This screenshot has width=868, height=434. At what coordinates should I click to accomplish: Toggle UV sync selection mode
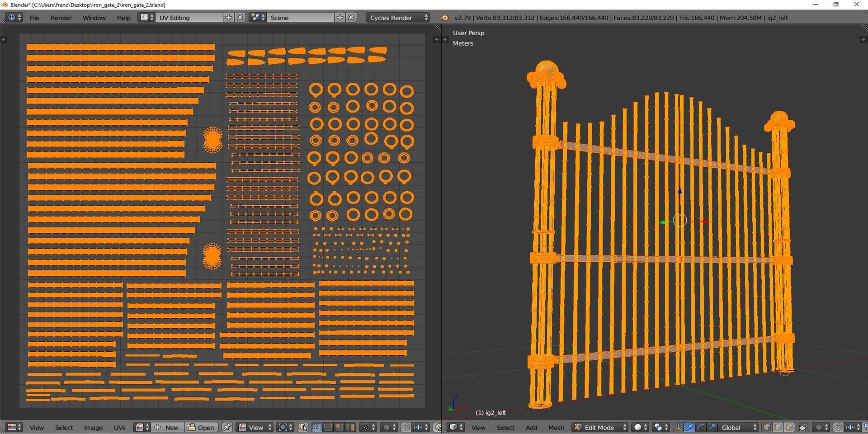(x=302, y=427)
